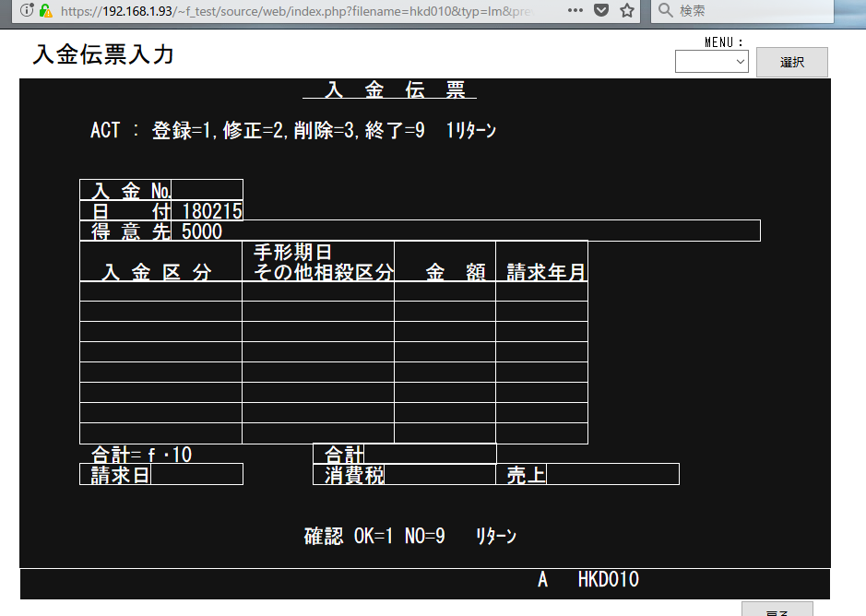Bookmark this page with the star icon
The height and width of the screenshot is (616, 866).
pos(627,11)
